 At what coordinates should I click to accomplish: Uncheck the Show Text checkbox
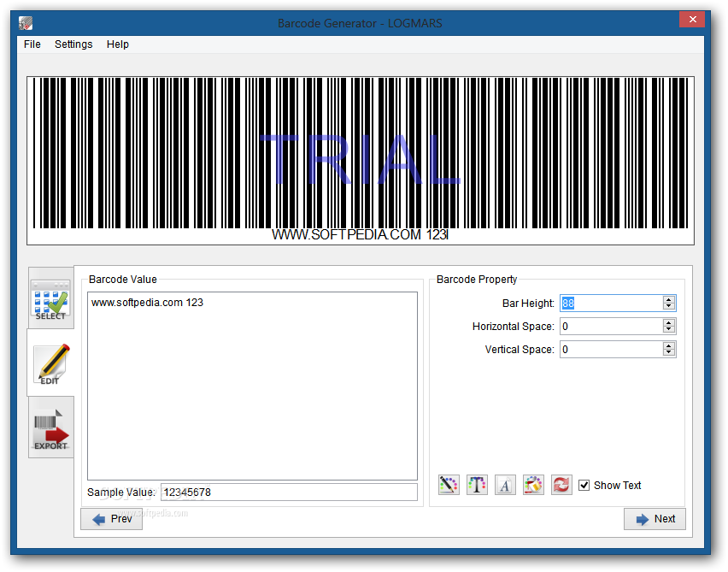584,485
